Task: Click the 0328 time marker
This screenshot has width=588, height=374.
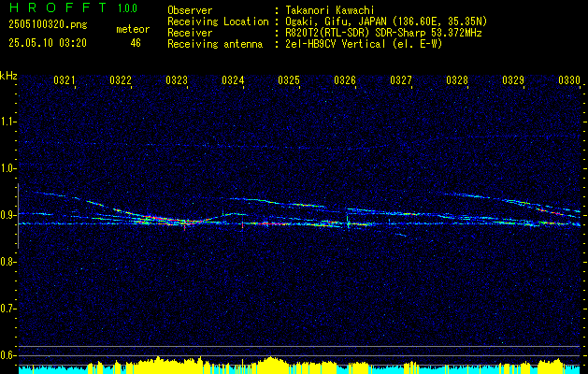Action: 457,79
